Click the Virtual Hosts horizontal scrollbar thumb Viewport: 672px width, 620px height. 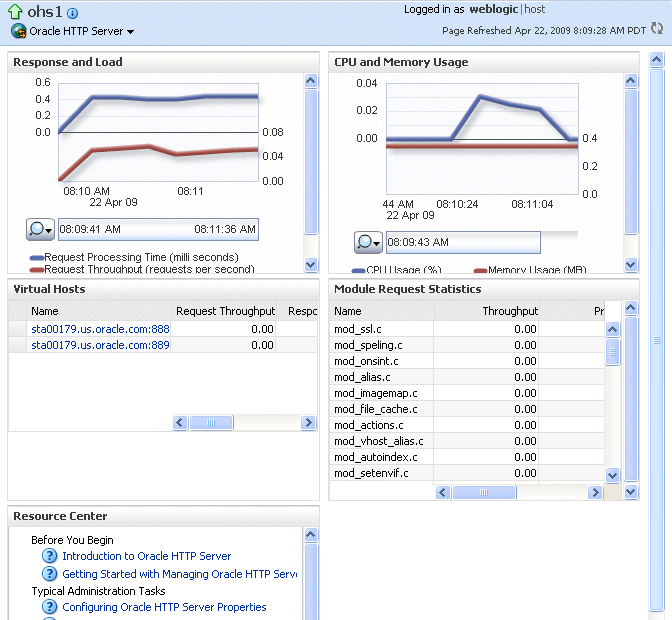211,423
